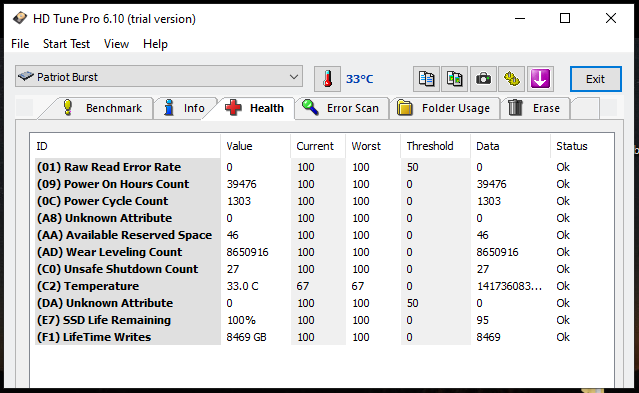This screenshot has width=639, height=393.
Task: Select the (01) Raw Read Error Rate row
Action: tap(324, 167)
